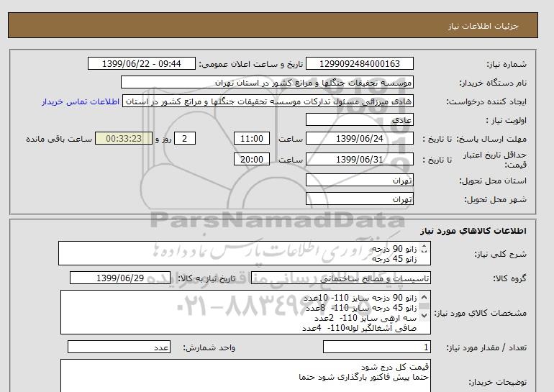Click the label شماره نیاز
554x392 pixels.
[507, 64]
